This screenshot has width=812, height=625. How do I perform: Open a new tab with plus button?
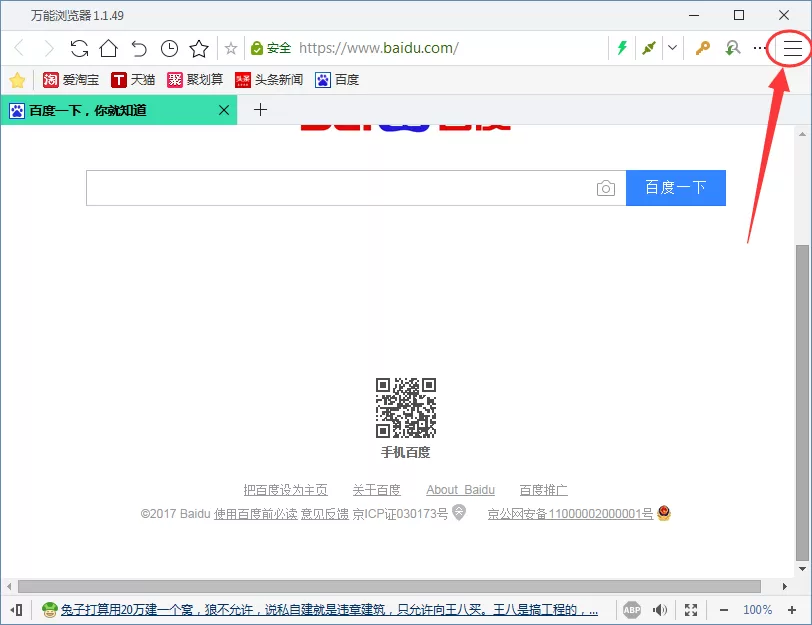coord(260,110)
